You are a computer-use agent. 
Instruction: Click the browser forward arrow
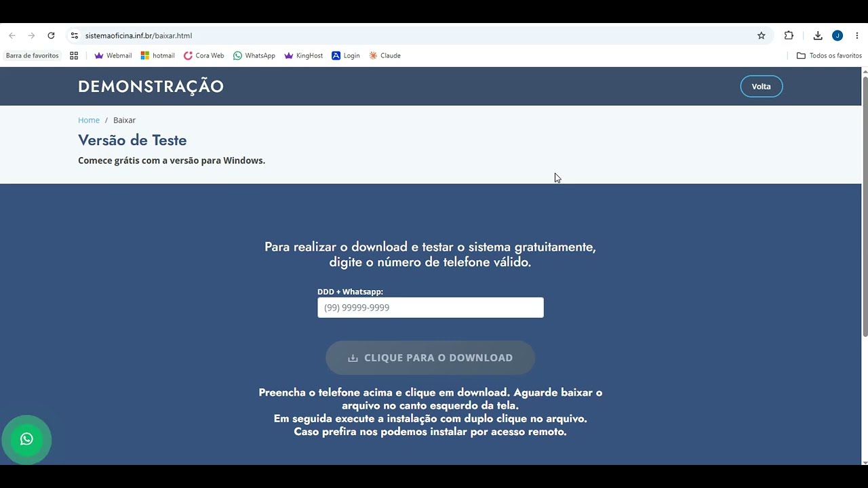click(31, 35)
